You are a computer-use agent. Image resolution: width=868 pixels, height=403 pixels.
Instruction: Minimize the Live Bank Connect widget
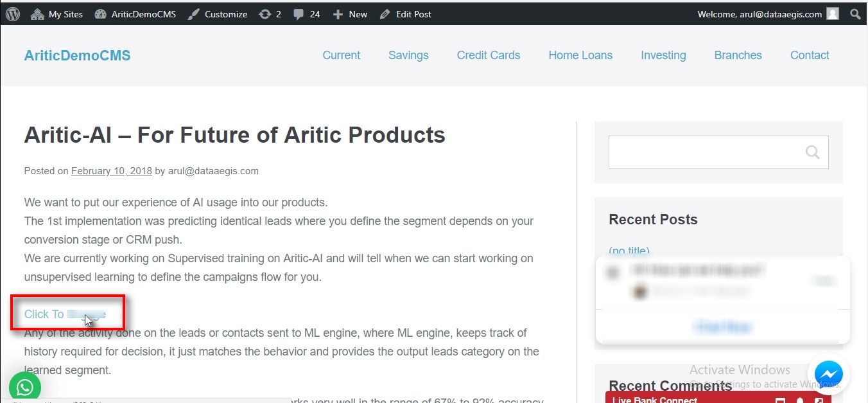click(780, 400)
